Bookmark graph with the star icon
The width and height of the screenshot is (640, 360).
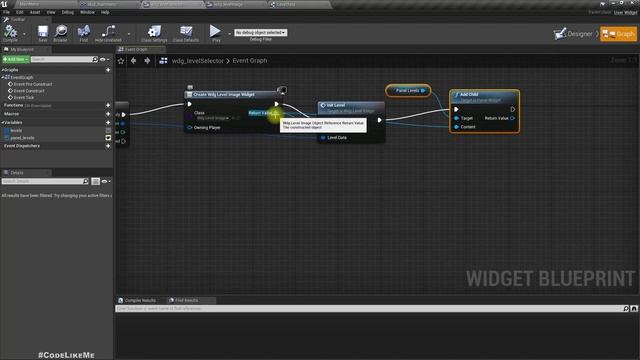[x=121, y=61]
